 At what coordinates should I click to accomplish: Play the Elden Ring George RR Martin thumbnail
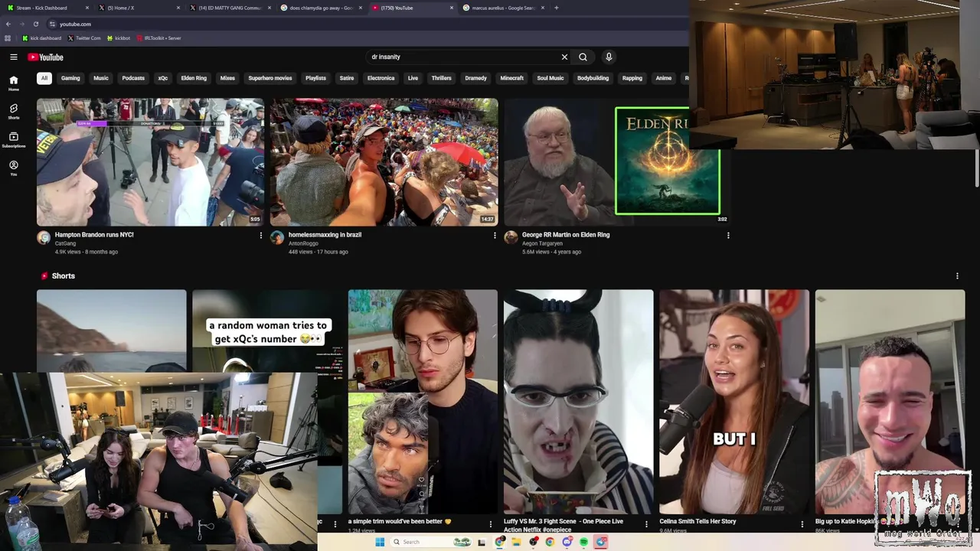[x=616, y=161]
